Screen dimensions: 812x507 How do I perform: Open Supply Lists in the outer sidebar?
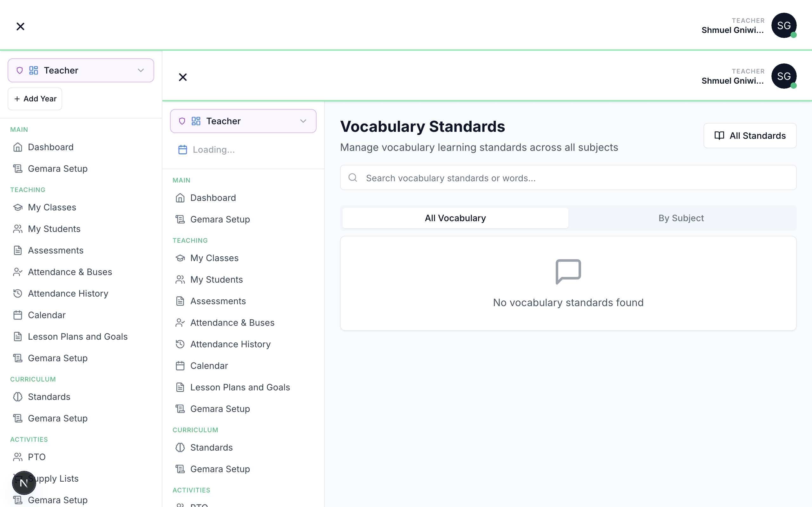point(54,478)
